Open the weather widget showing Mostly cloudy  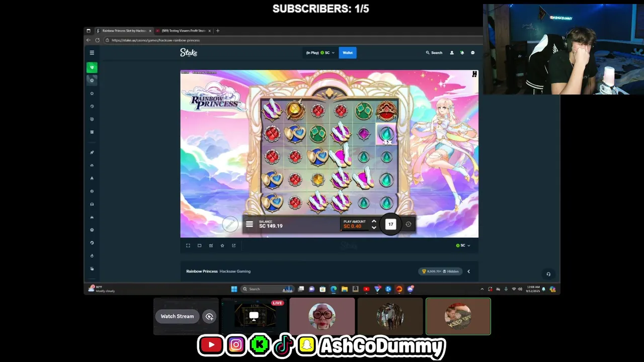pyautogui.click(x=102, y=289)
